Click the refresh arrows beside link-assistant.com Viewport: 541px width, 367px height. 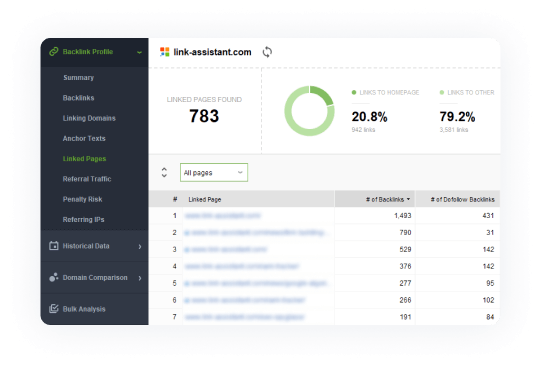pos(267,52)
